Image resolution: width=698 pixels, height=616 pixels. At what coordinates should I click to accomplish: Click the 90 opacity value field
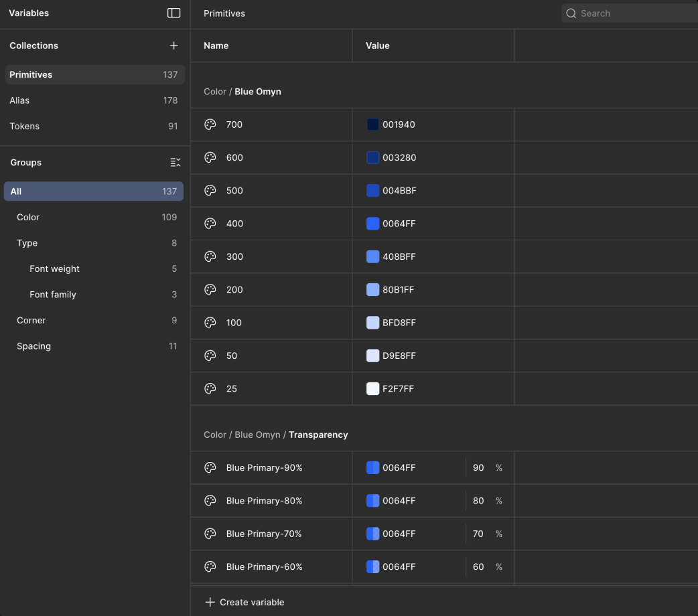tap(478, 468)
